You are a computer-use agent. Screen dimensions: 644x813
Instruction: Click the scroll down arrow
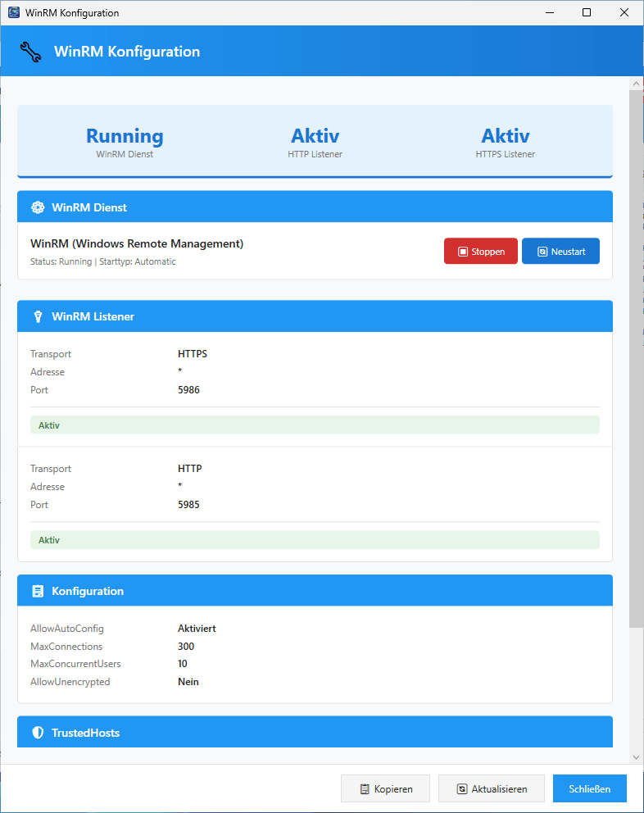(x=637, y=757)
